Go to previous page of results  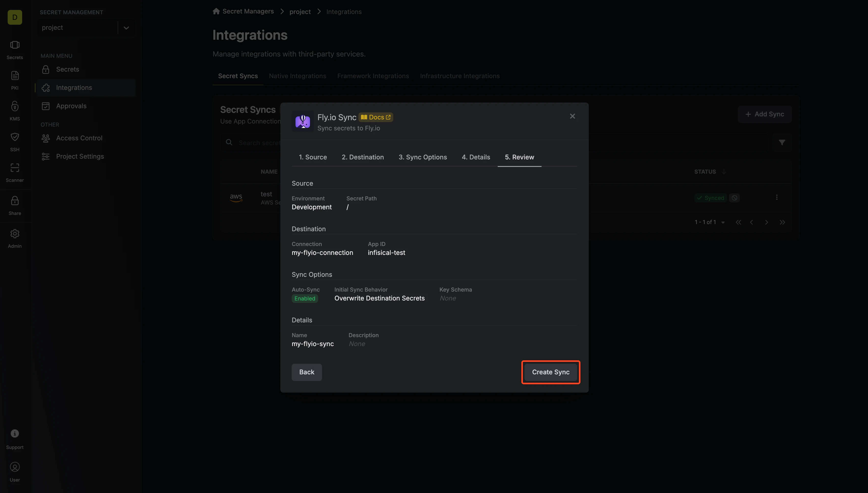point(752,223)
